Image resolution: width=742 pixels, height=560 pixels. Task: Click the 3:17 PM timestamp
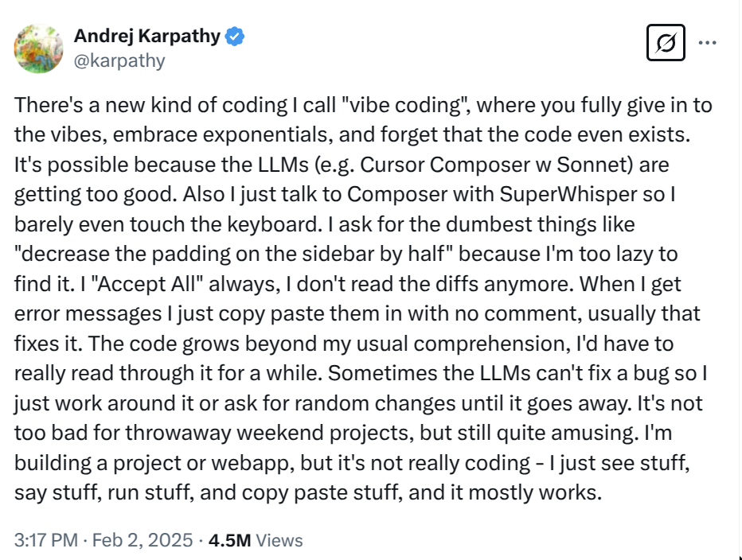coord(46,540)
